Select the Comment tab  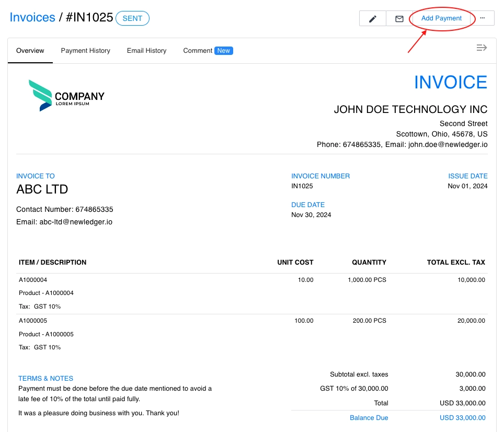(198, 50)
